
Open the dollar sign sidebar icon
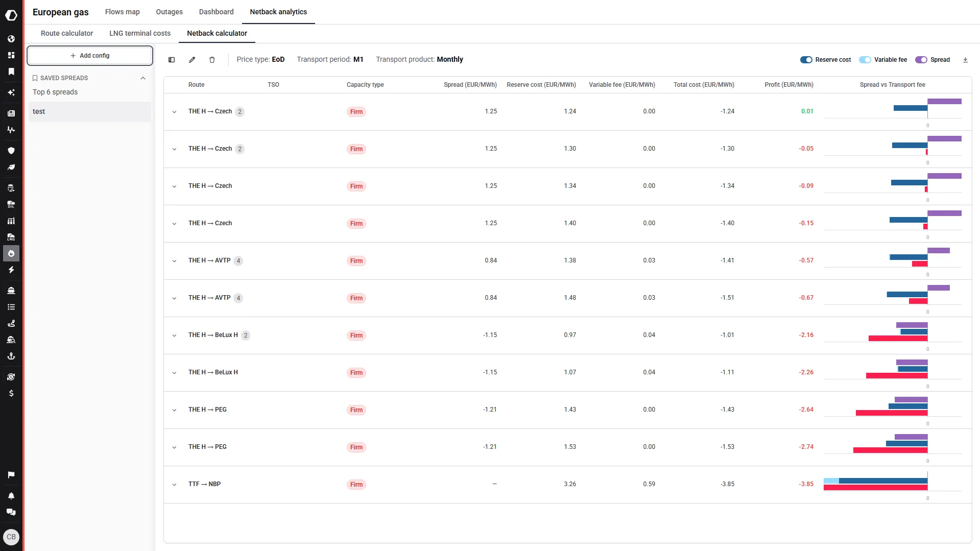coord(11,393)
